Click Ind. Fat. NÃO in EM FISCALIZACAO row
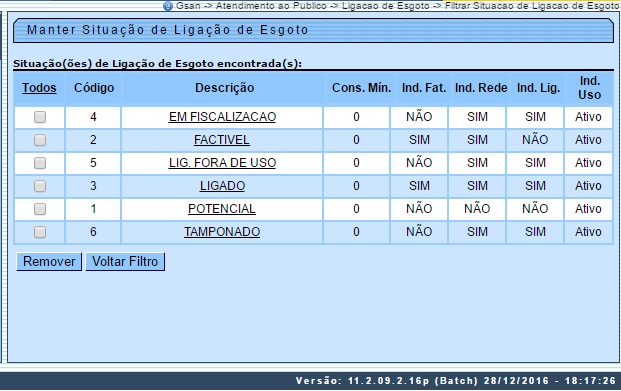 coord(419,116)
